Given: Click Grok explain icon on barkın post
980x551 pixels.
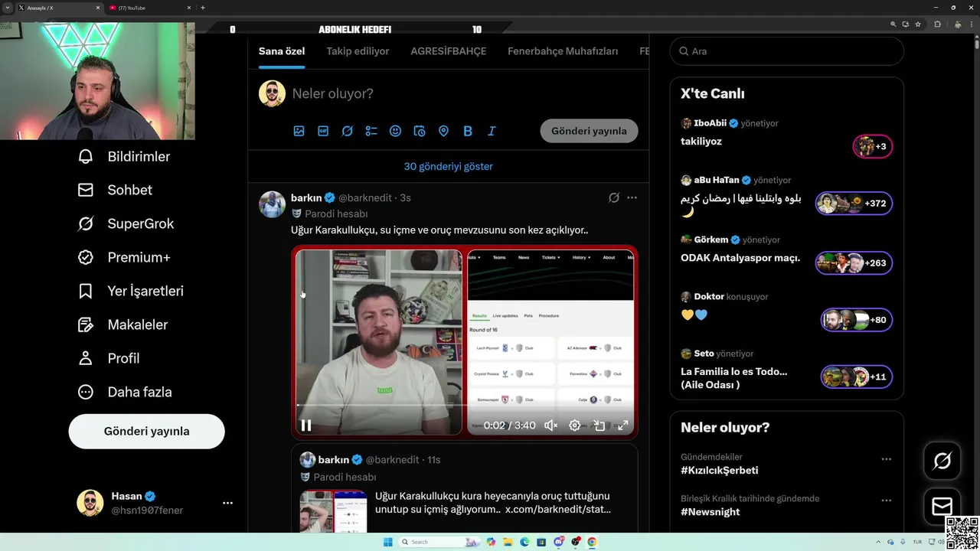Looking at the screenshot, I should click(614, 197).
